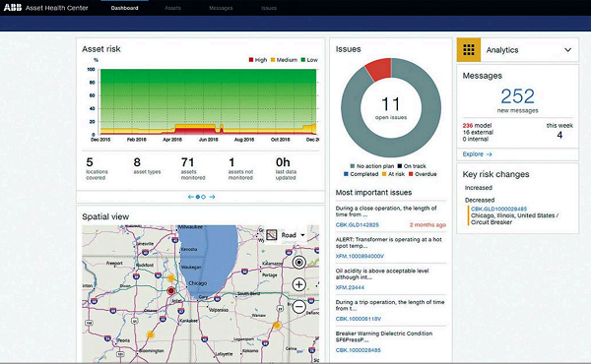The height and width of the screenshot is (364, 591).
Task: Open issue link CBK.GLD142825
Action: (358, 224)
